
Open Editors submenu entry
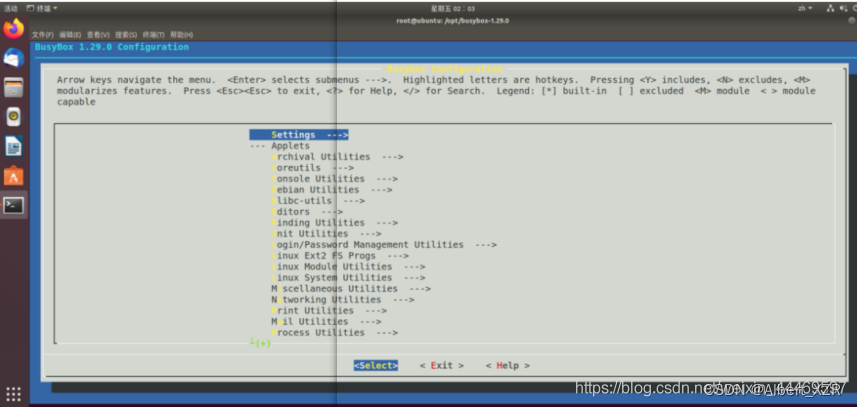point(307,211)
